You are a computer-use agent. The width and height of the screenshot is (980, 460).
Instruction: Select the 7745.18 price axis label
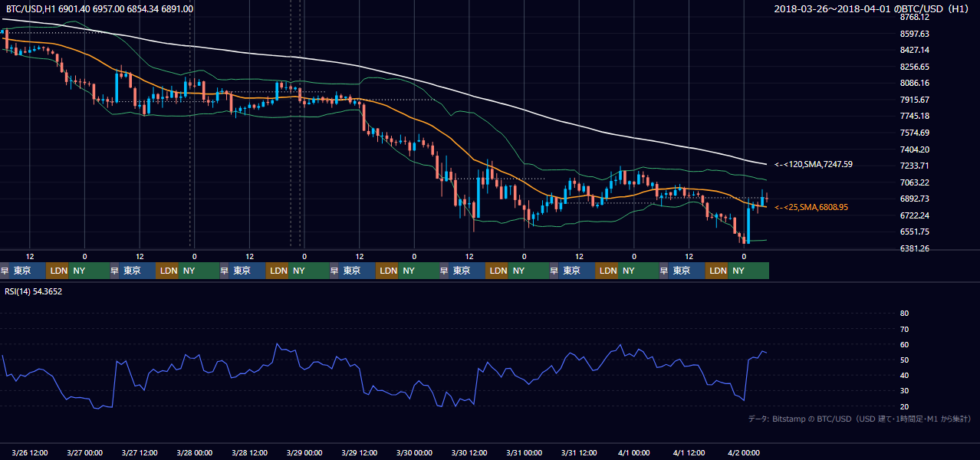[915, 116]
